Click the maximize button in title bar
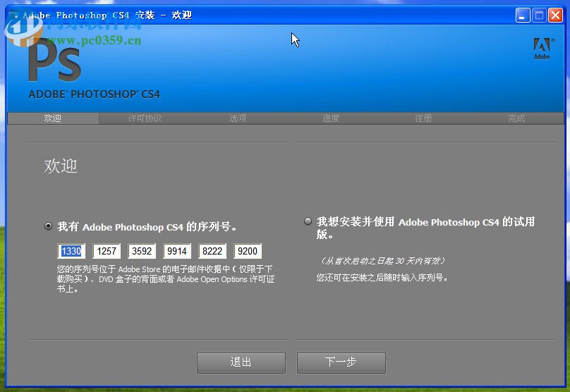Viewport: 570px width, 392px height. click(539, 16)
